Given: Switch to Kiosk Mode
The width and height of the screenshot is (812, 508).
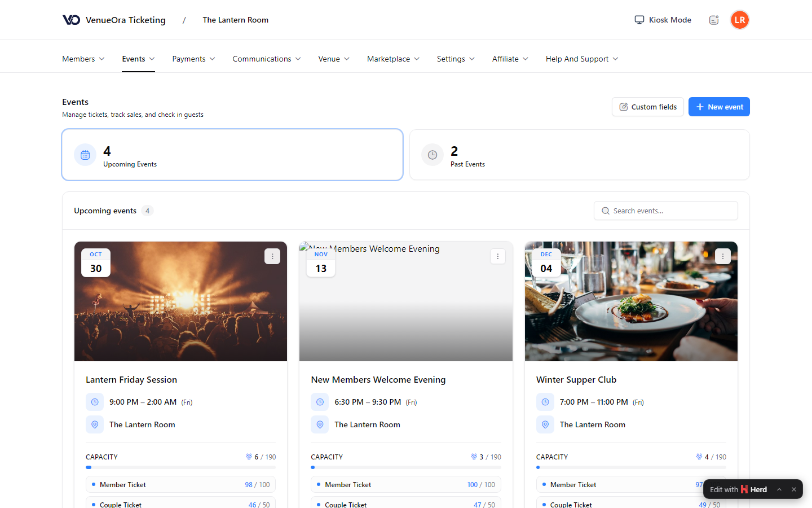Looking at the screenshot, I should click(x=663, y=20).
